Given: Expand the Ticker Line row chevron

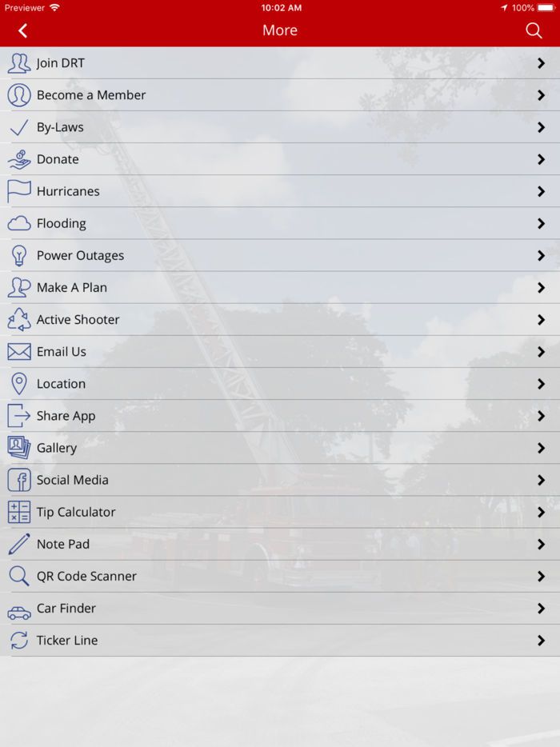Looking at the screenshot, I should 542,641.
